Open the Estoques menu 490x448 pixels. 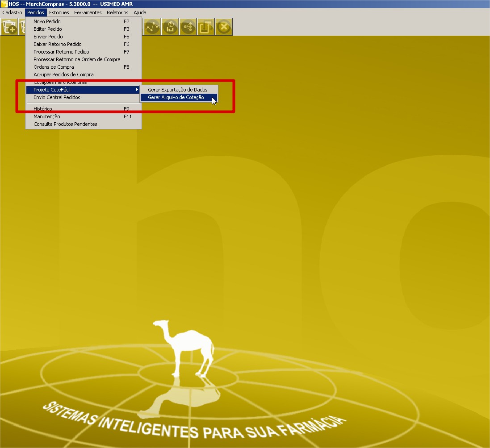pyautogui.click(x=59, y=12)
